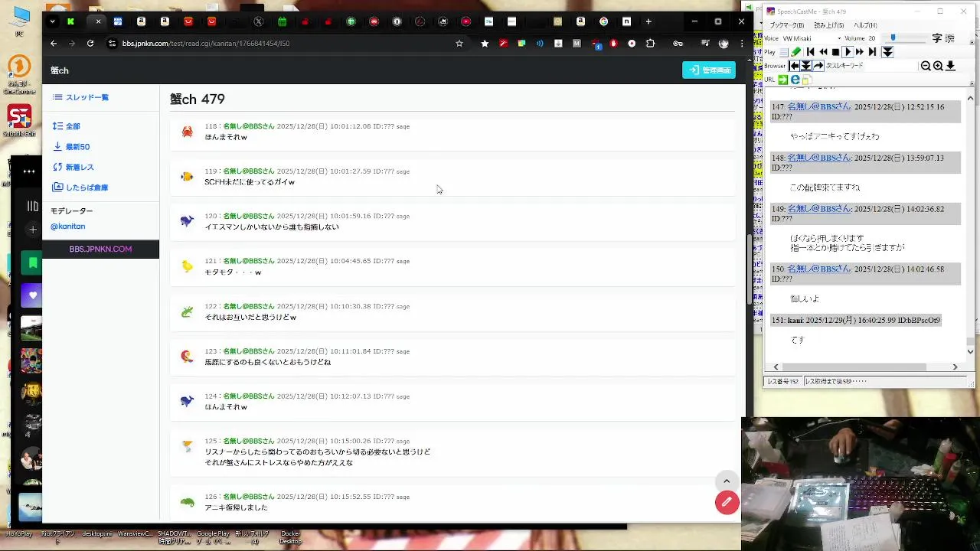This screenshot has height=551, width=980.
Task: Click copy pages icon in URL row
Action: [x=808, y=80]
